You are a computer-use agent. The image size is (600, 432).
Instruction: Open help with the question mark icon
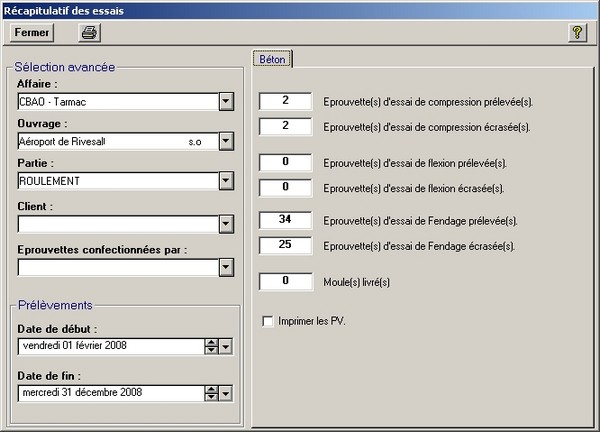point(577,32)
